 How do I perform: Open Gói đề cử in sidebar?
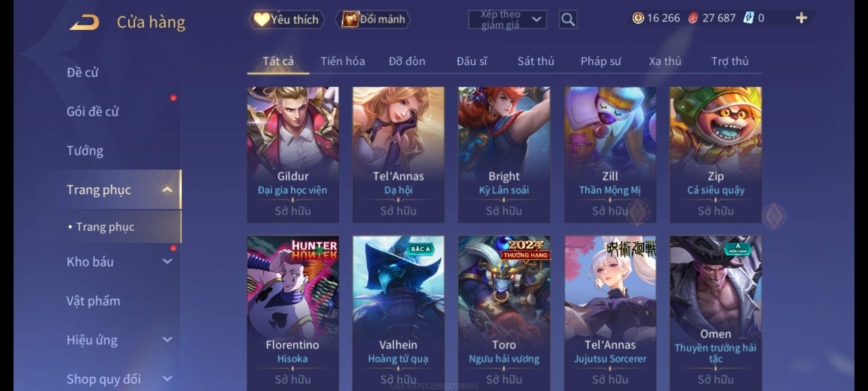point(93,111)
